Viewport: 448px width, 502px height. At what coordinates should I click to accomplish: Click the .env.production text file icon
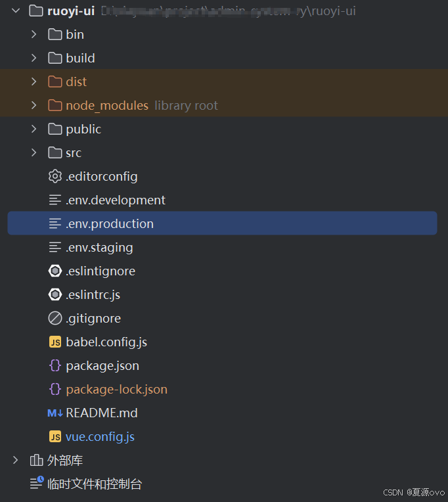tap(55, 224)
